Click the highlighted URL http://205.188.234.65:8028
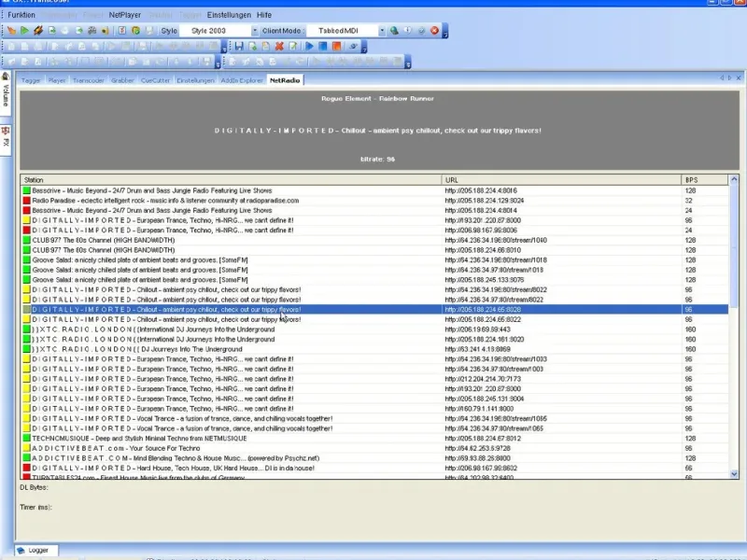The image size is (747, 560). 483,310
